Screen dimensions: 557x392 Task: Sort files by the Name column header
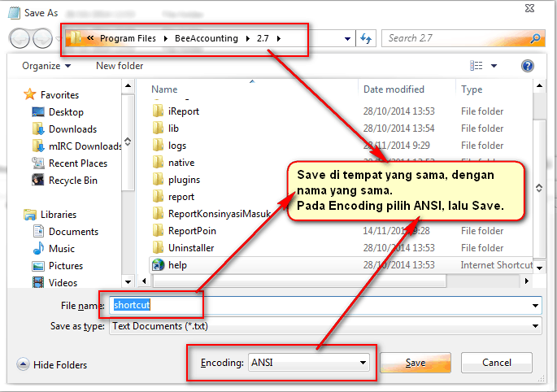click(164, 89)
